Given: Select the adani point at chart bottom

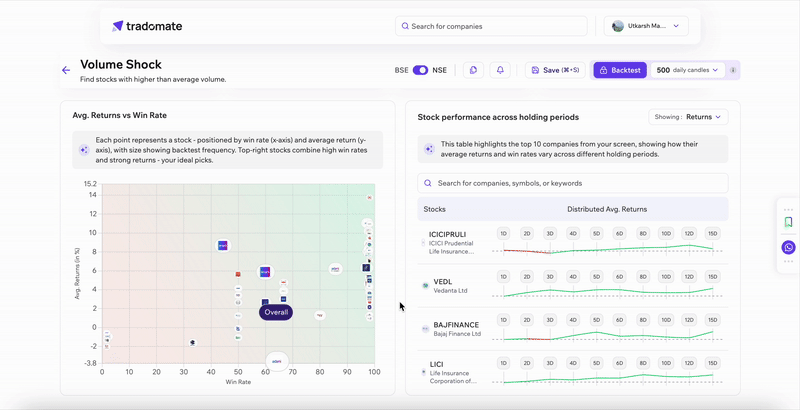Looking at the screenshot, I should pos(277,362).
